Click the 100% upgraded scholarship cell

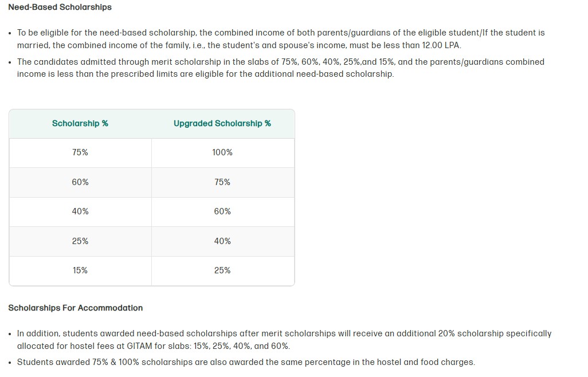[x=222, y=152]
